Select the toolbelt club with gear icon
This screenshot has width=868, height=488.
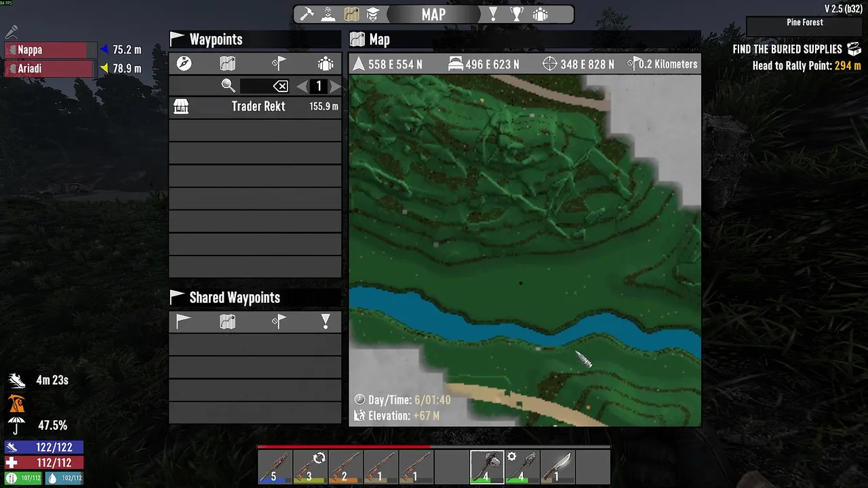coord(522,468)
